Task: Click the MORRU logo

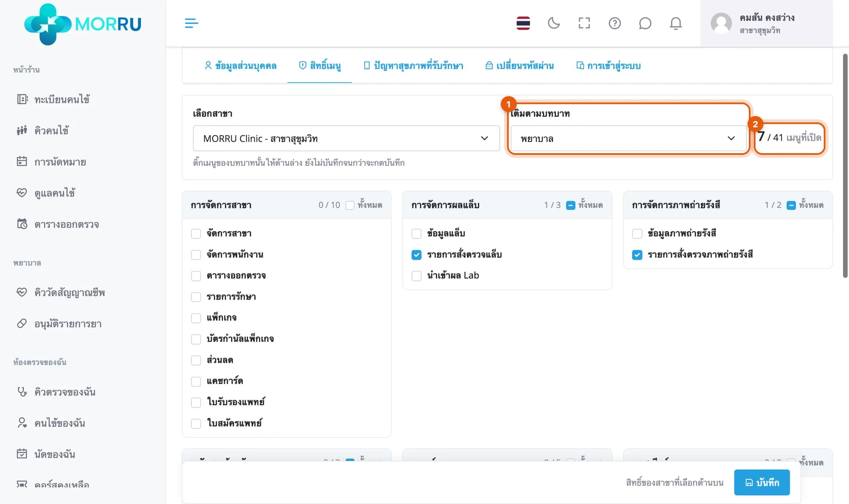Action: pos(83,24)
